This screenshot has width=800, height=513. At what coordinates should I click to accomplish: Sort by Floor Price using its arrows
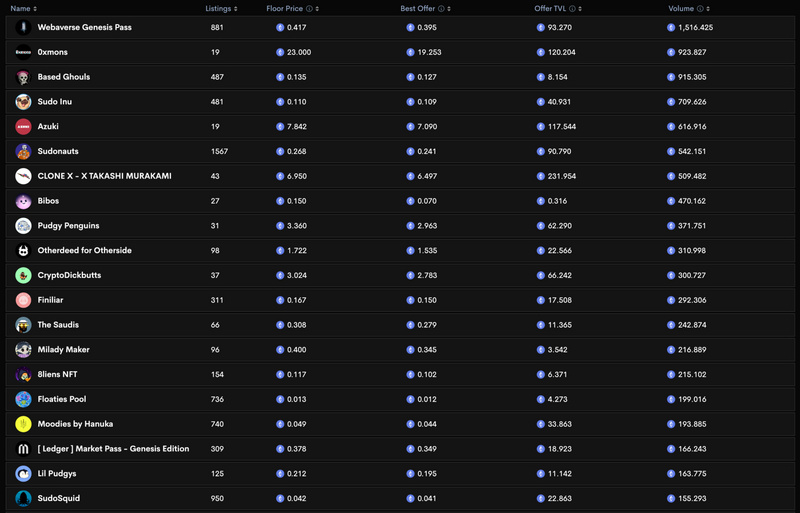pos(317,8)
